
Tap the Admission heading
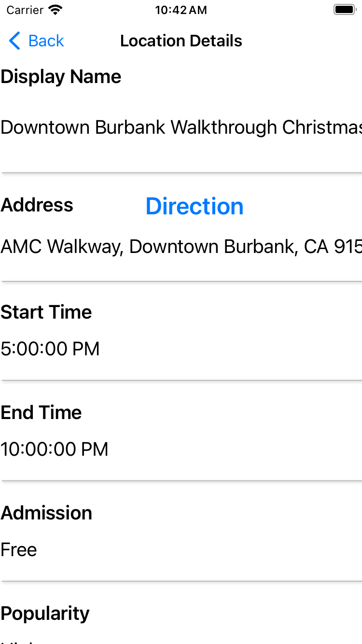[x=46, y=513]
